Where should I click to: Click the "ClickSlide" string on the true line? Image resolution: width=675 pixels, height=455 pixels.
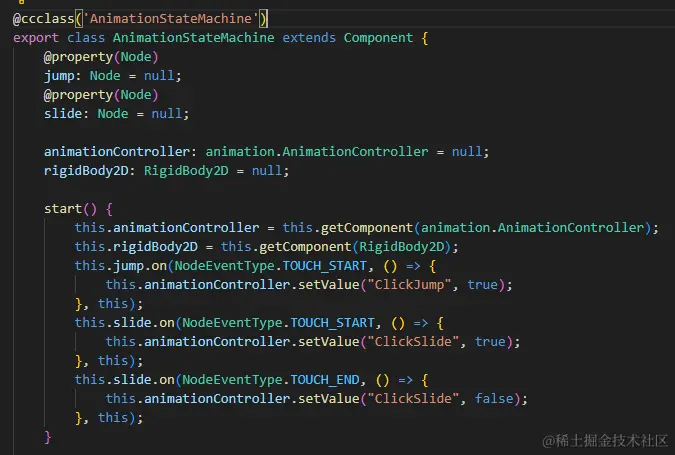coord(413,341)
